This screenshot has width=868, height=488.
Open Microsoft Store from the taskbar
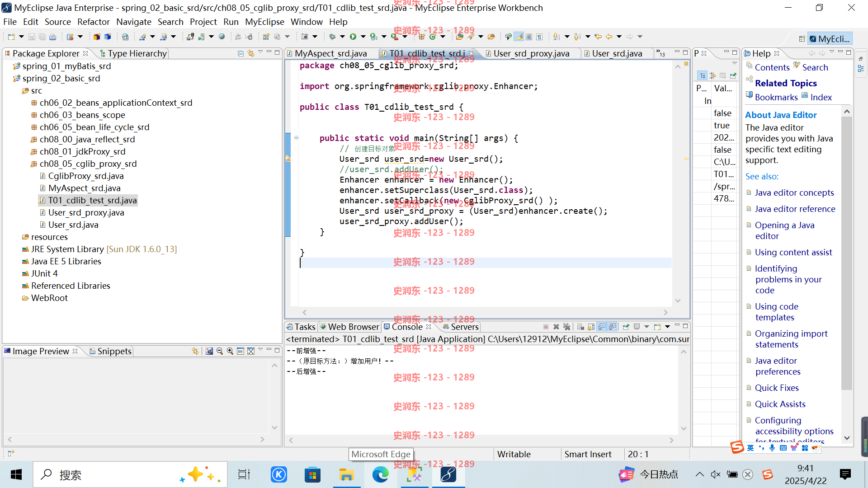pos(313,474)
